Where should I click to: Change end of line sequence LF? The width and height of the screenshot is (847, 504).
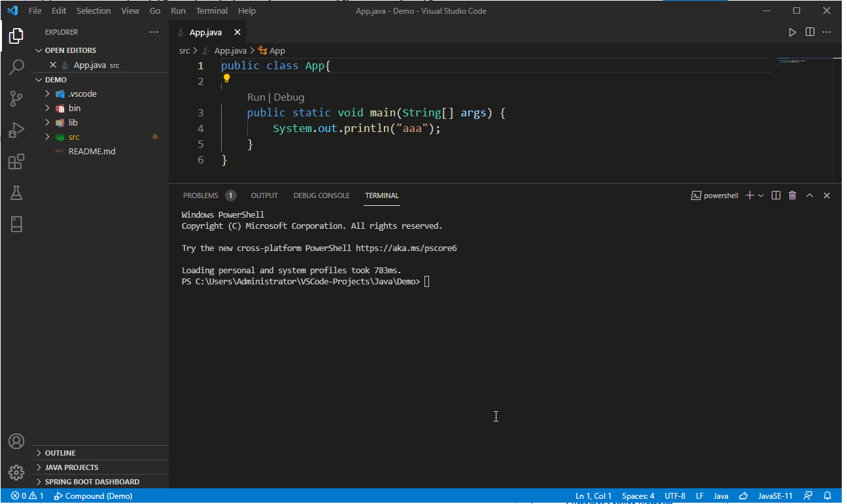700,496
